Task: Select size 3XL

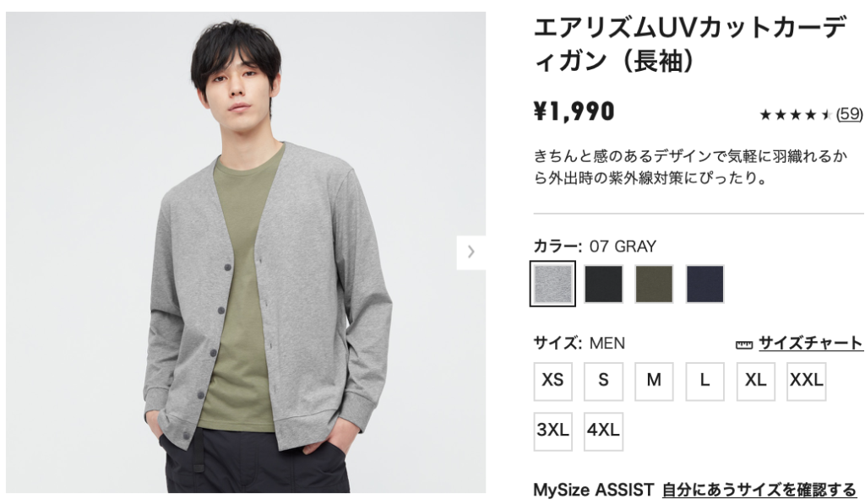Action: tap(552, 431)
